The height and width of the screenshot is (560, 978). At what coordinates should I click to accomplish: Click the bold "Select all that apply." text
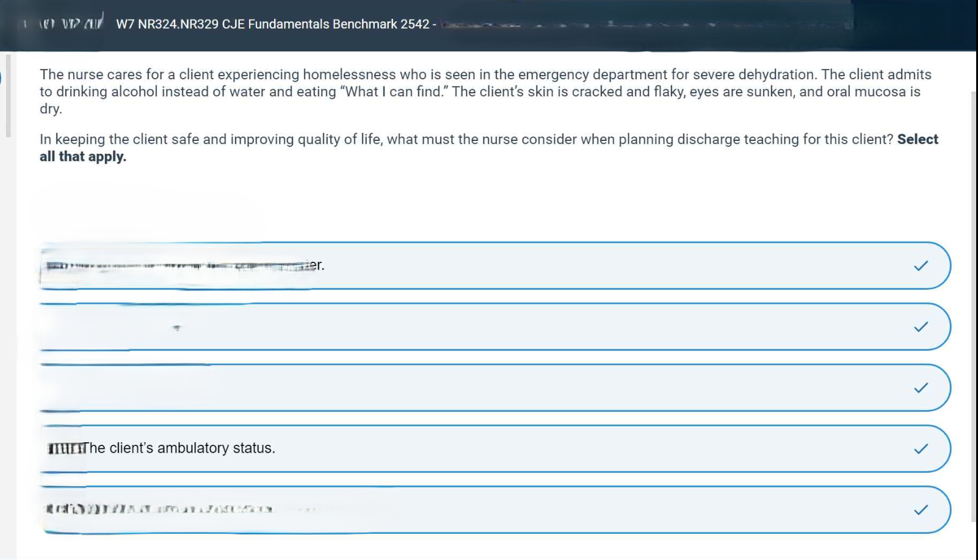click(x=84, y=157)
